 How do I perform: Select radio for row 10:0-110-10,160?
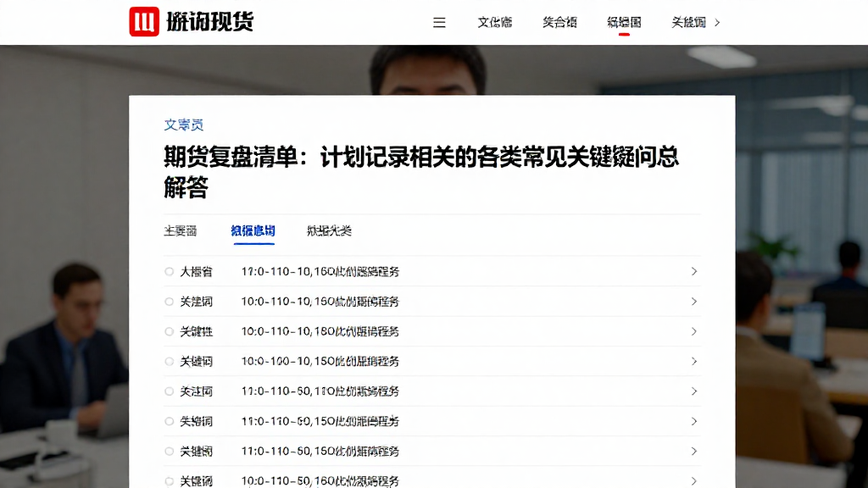[169, 302]
